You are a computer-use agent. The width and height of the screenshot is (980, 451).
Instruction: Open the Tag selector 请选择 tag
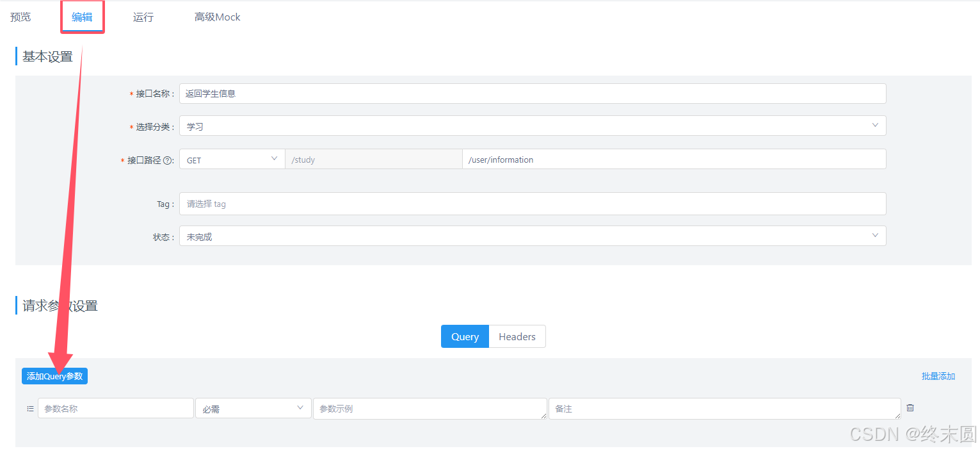(x=533, y=204)
